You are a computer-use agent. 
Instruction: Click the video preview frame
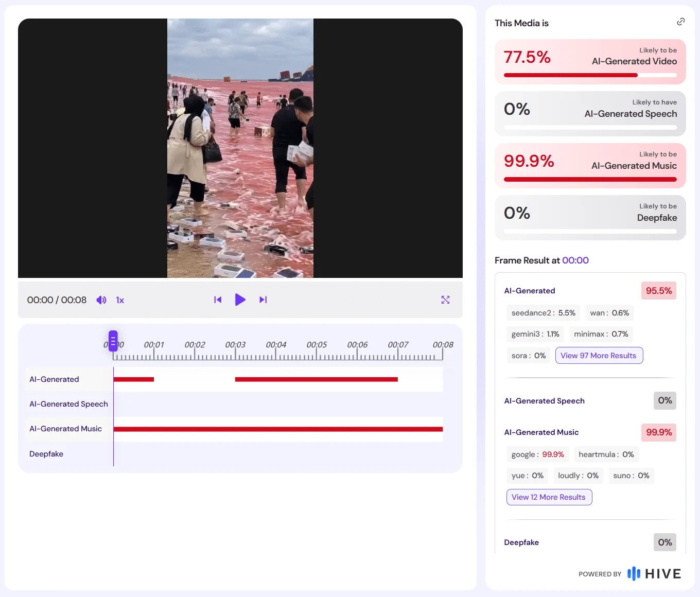(x=240, y=148)
